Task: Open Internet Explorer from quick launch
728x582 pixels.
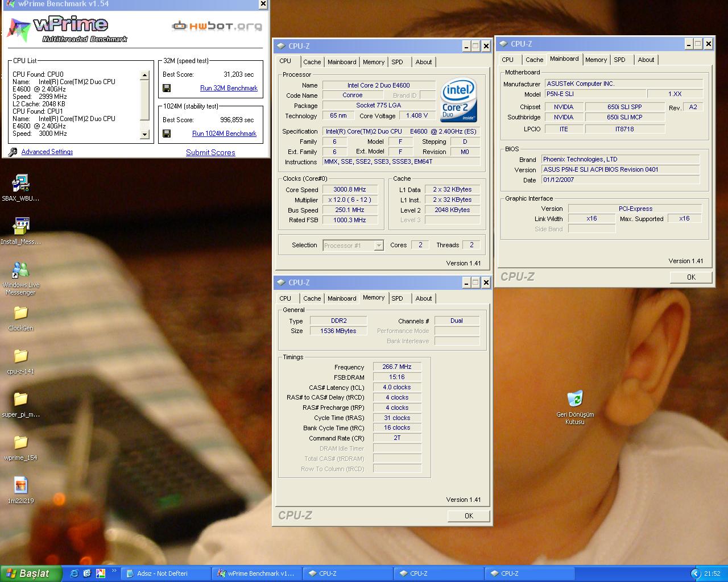Action: [74, 573]
